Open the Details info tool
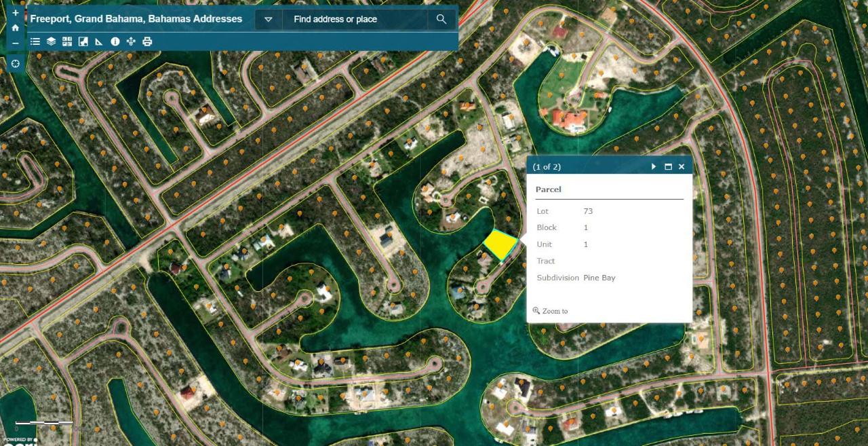This screenshot has width=868, height=446. coord(115,41)
